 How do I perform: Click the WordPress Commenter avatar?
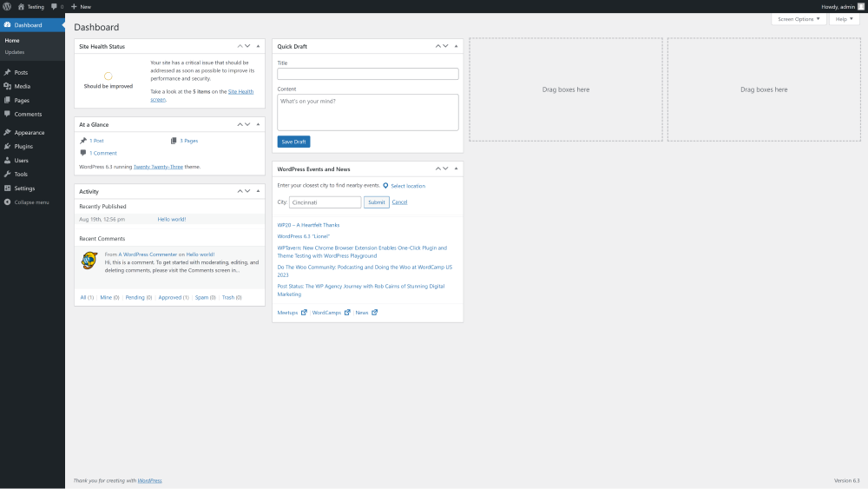click(x=89, y=261)
